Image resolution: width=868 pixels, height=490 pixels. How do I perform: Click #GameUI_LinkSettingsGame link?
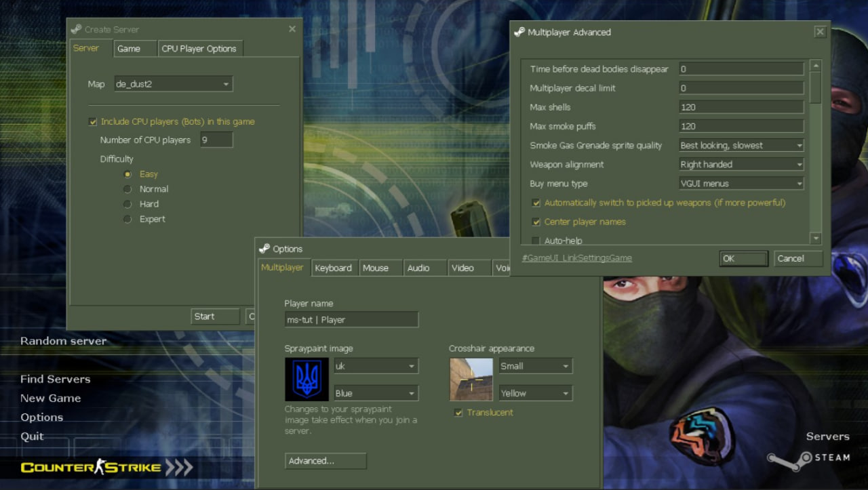tap(577, 258)
